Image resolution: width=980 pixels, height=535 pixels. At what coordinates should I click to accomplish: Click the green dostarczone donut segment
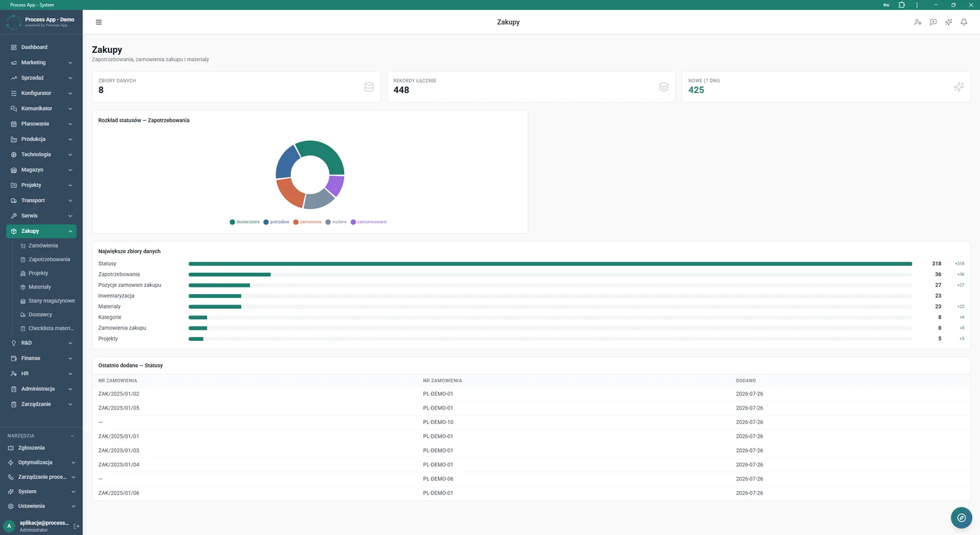pos(325,153)
